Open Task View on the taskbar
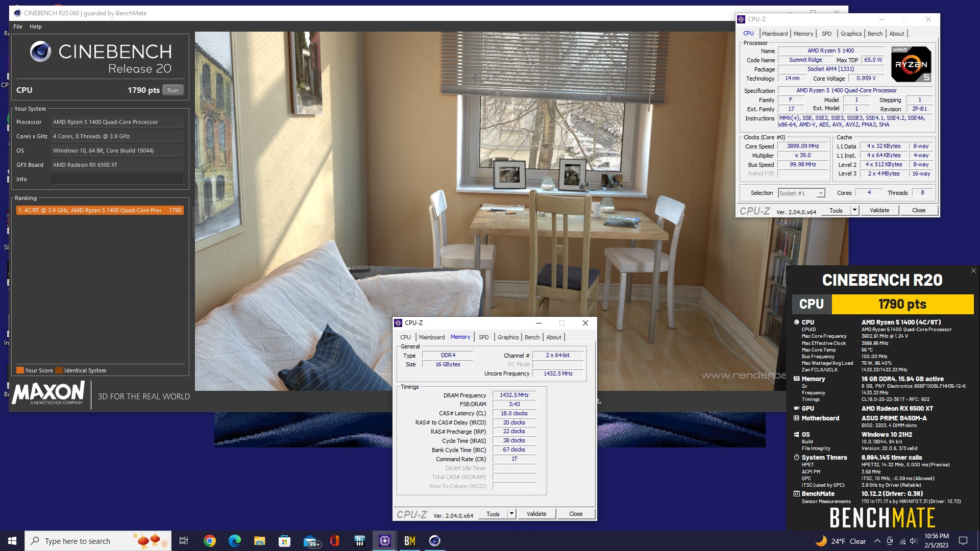The height and width of the screenshot is (551, 980). (184, 541)
